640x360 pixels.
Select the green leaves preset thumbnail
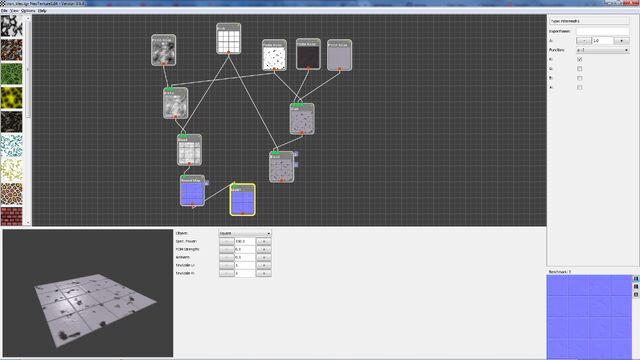coord(11,74)
